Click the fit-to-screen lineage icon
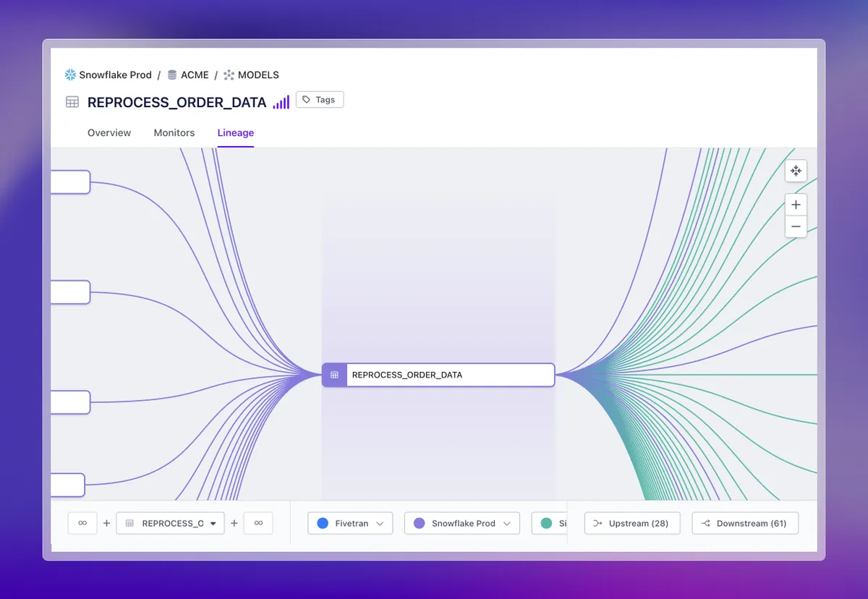 click(796, 171)
